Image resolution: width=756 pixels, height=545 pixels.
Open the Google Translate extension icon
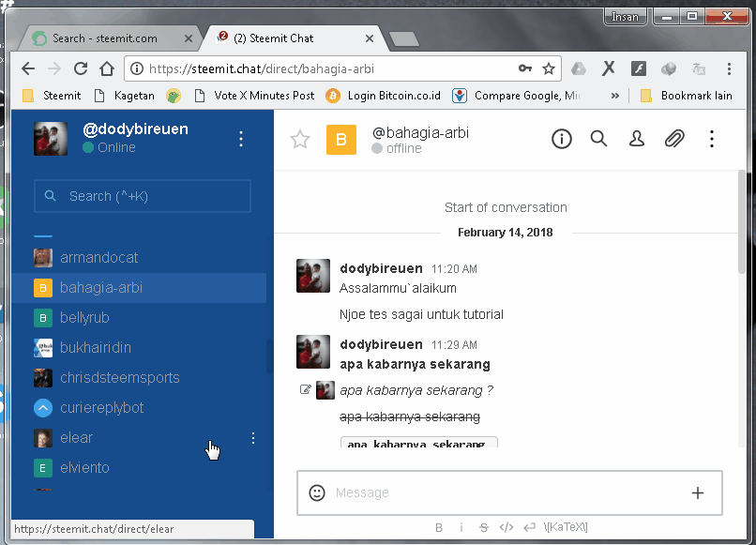699,69
